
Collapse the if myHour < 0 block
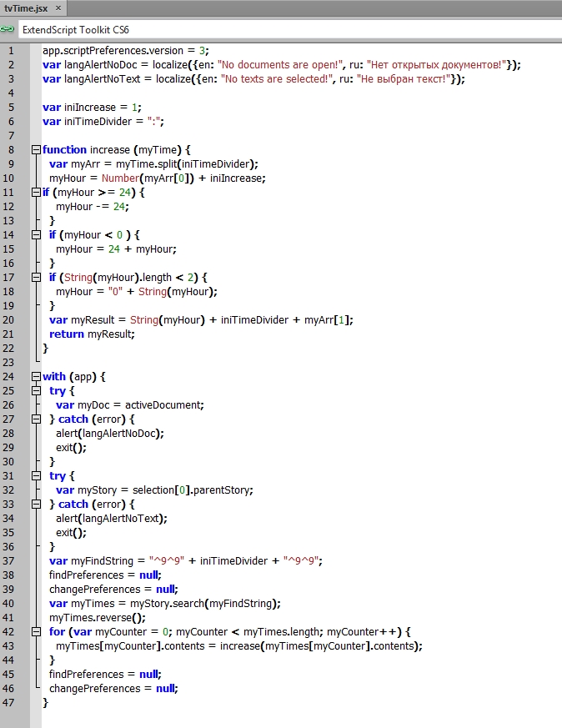36,235
